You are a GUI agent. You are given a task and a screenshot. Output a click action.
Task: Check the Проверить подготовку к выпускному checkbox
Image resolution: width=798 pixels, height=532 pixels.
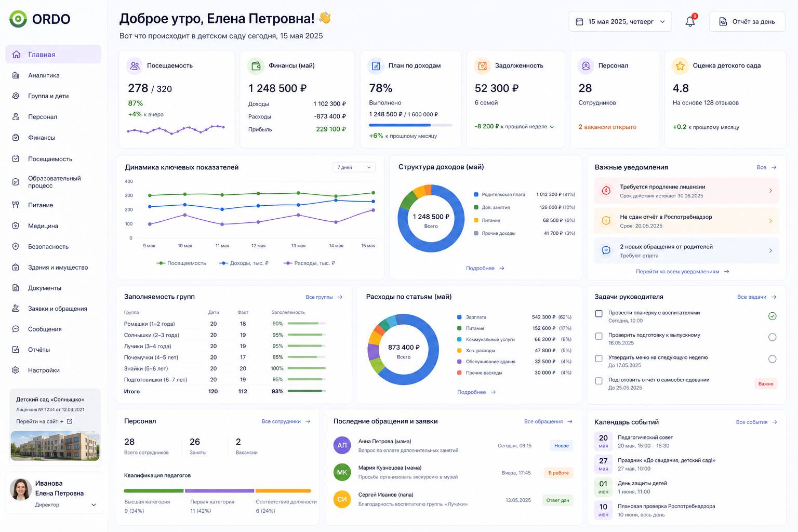(598, 336)
